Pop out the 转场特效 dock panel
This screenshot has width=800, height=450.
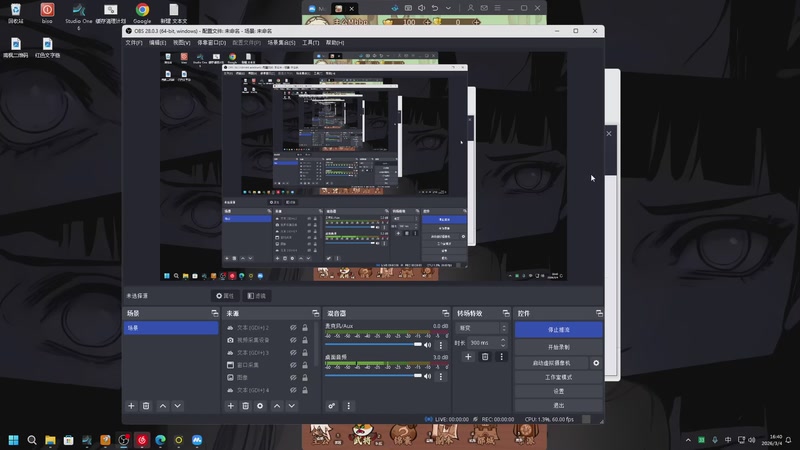pos(506,313)
